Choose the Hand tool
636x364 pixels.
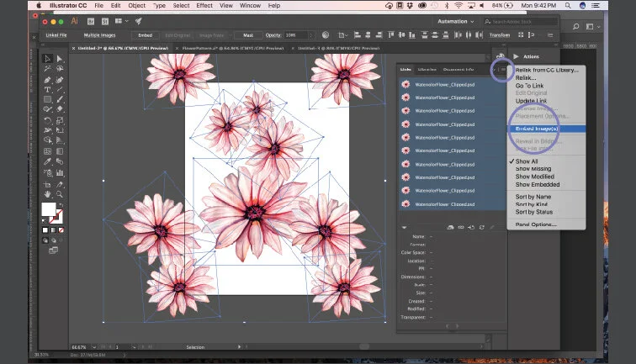pyautogui.click(x=47, y=194)
